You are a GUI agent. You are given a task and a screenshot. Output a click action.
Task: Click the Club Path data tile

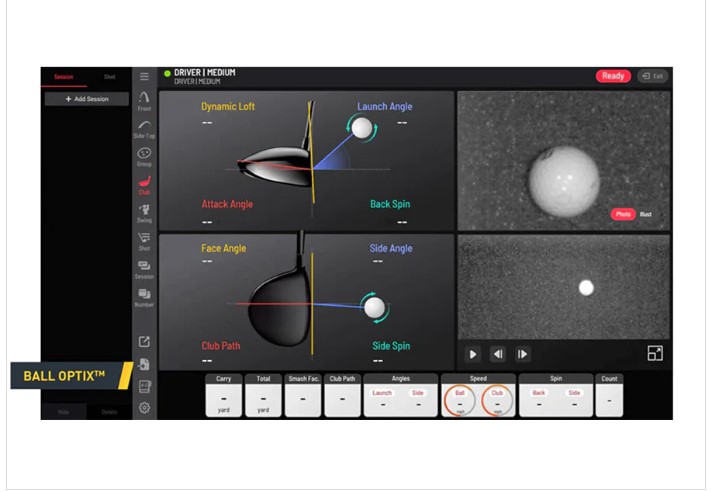342,395
